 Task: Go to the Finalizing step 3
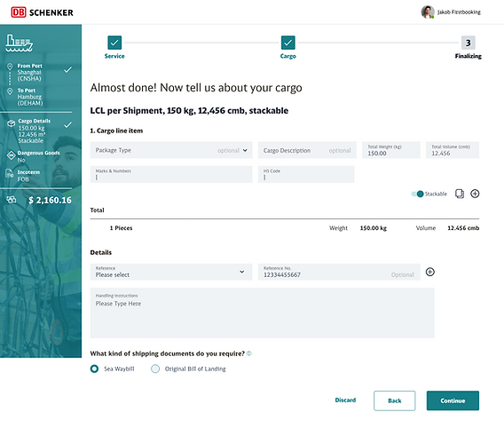click(468, 47)
